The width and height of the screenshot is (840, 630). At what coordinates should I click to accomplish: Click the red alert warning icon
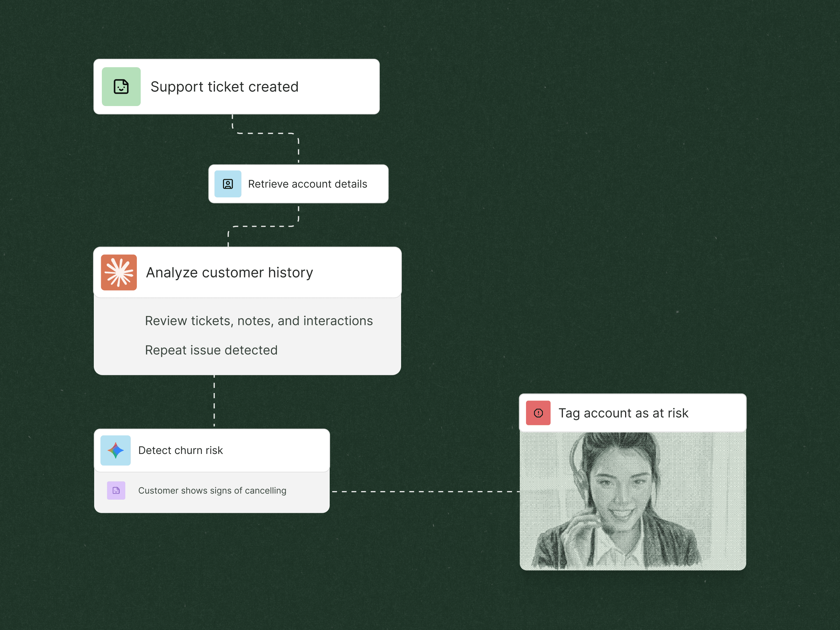pos(538,413)
